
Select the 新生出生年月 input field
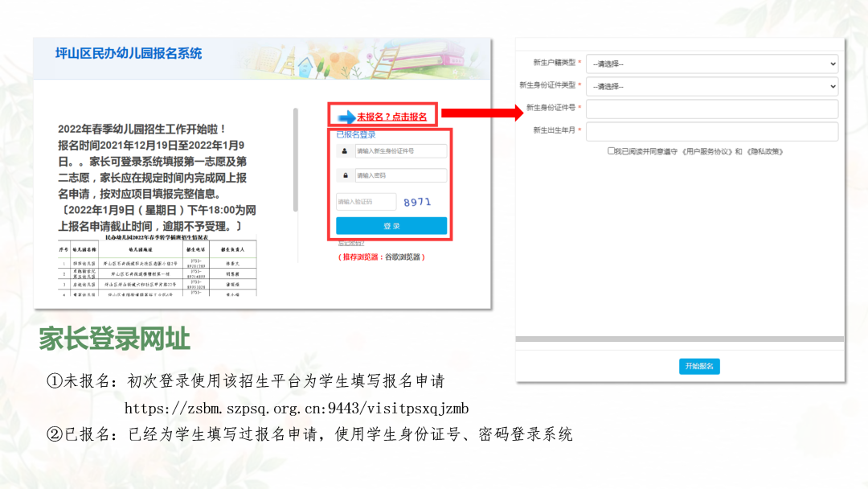(711, 131)
